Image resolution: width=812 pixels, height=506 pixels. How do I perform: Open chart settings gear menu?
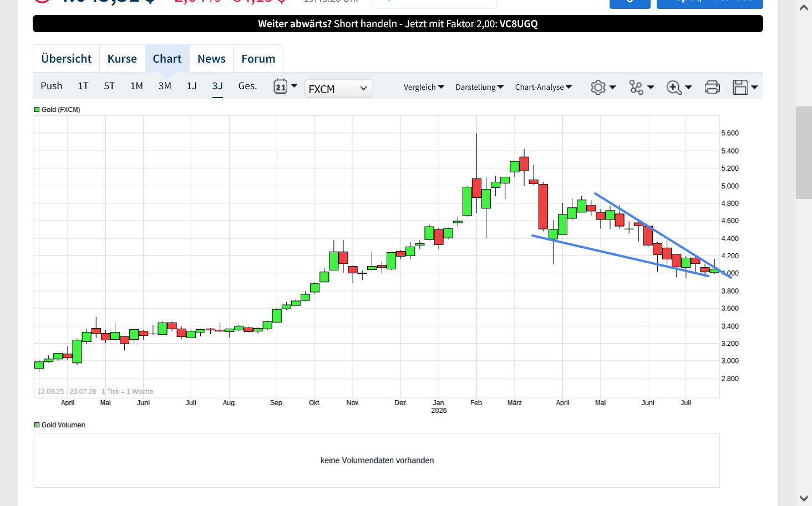[603, 87]
